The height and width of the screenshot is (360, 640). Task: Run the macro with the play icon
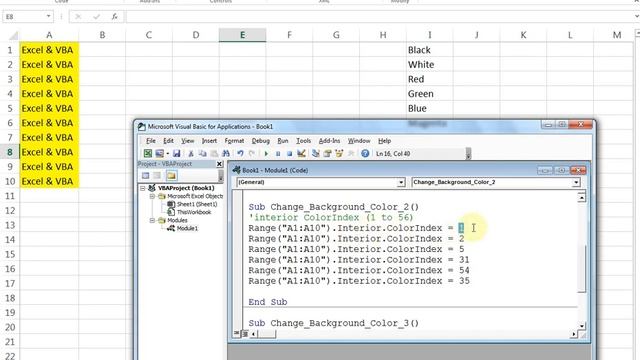point(266,153)
